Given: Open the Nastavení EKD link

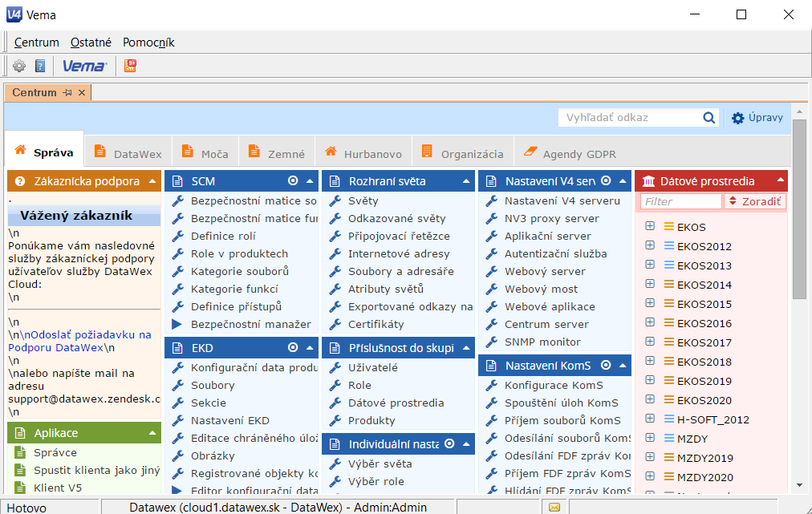Looking at the screenshot, I should point(230,420).
